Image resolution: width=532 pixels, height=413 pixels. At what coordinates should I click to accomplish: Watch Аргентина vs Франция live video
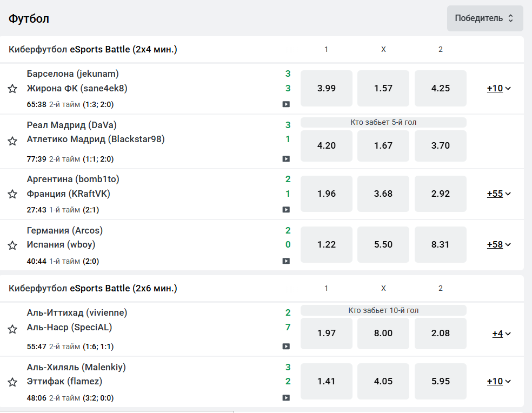click(286, 210)
